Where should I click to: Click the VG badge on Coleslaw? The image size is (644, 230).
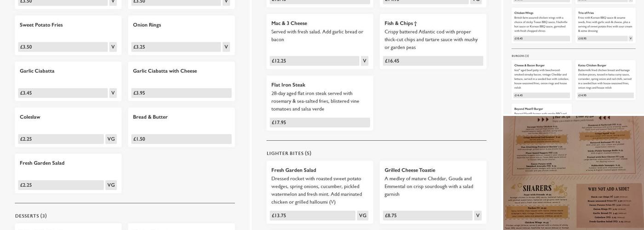tap(111, 139)
